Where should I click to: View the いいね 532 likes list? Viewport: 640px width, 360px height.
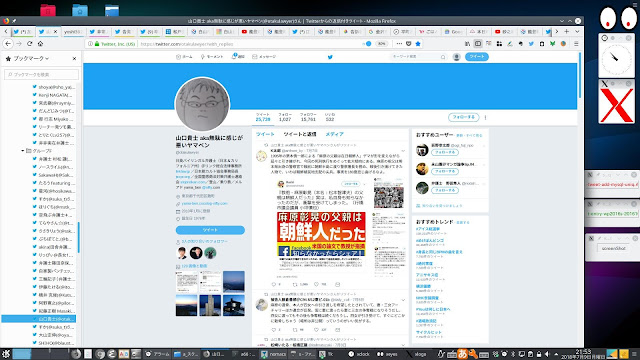pyautogui.click(x=330, y=117)
